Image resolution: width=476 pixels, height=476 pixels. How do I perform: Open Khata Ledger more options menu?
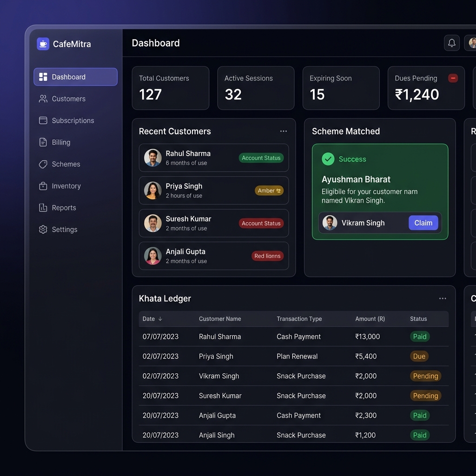(443, 298)
